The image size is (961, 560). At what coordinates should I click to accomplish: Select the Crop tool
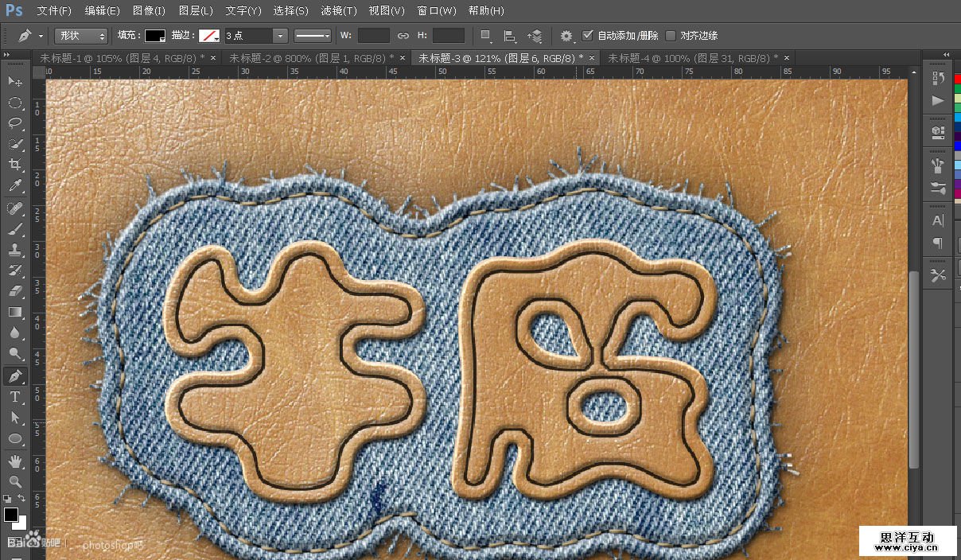15,165
